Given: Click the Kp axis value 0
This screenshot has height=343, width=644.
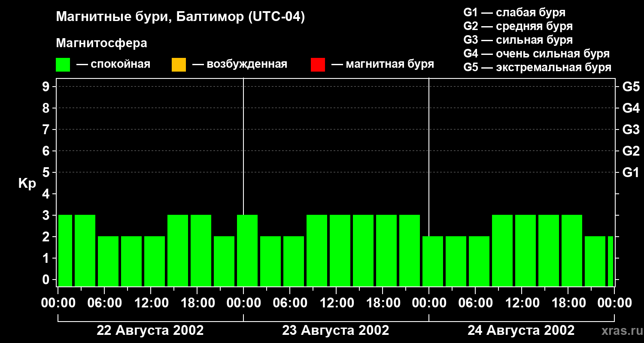Looking at the screenshot, I should point(46,280).
